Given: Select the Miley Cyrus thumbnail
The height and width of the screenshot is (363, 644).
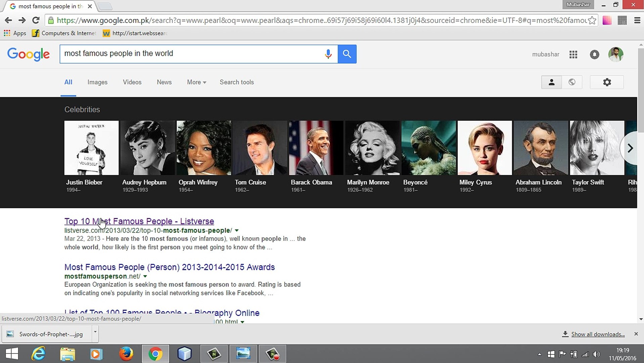Looking at the screenshot, I should pos(485,148).
